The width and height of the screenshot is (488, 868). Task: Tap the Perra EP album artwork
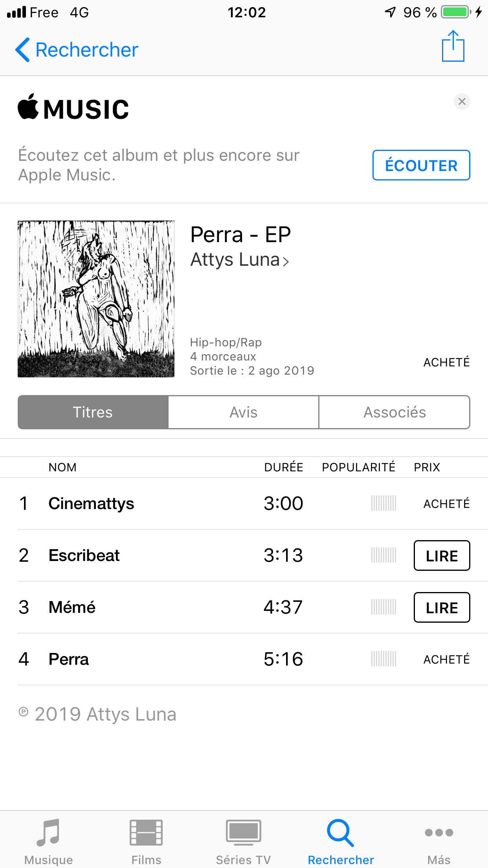96,299
